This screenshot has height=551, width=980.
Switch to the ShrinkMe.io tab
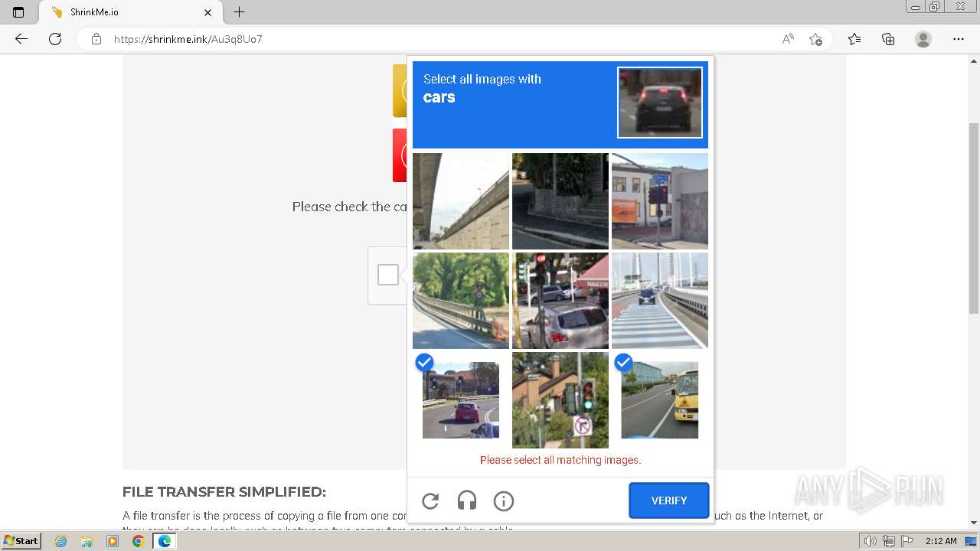click(x=130, y=12)
